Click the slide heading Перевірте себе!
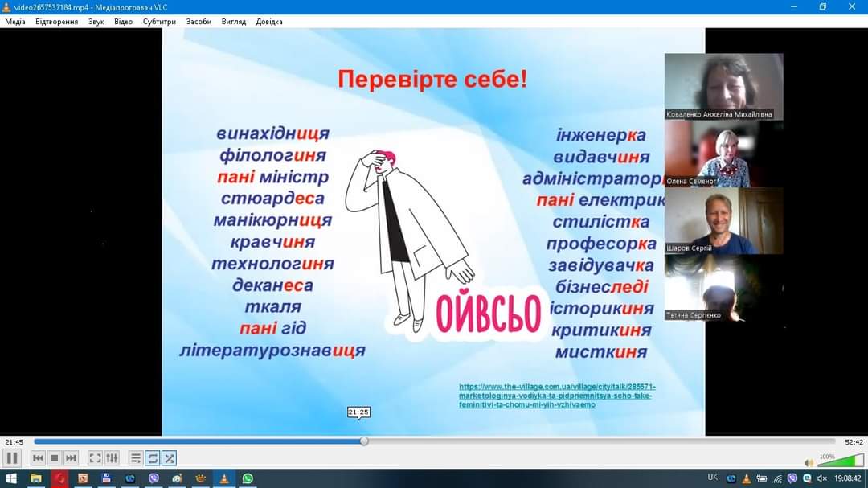The image size is (868, 488). 432,80
